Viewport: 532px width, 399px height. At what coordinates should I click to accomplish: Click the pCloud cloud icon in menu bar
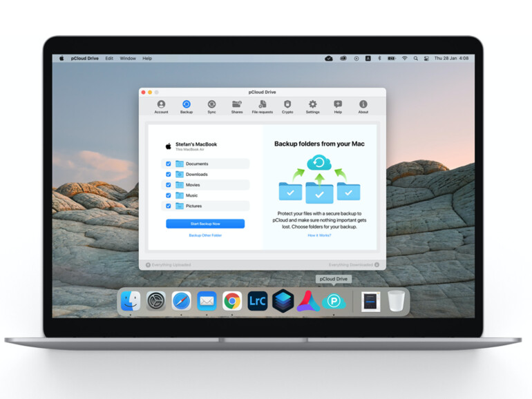pos(329,58)
